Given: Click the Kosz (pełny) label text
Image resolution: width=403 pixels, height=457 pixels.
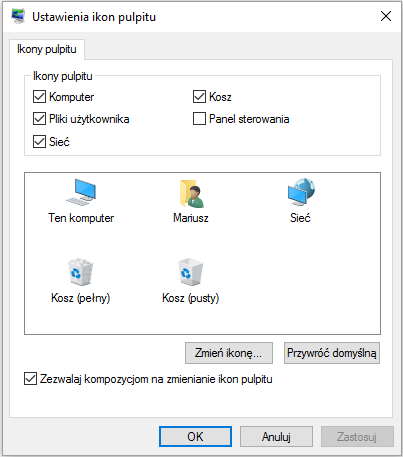Looking at the screenshot, I should [x=81, y=298].
